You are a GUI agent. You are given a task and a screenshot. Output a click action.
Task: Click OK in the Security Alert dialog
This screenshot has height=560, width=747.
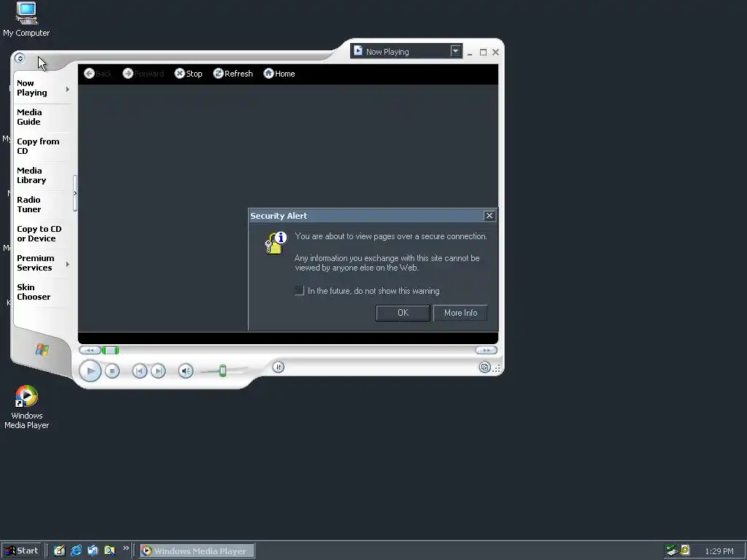point(403,313)
